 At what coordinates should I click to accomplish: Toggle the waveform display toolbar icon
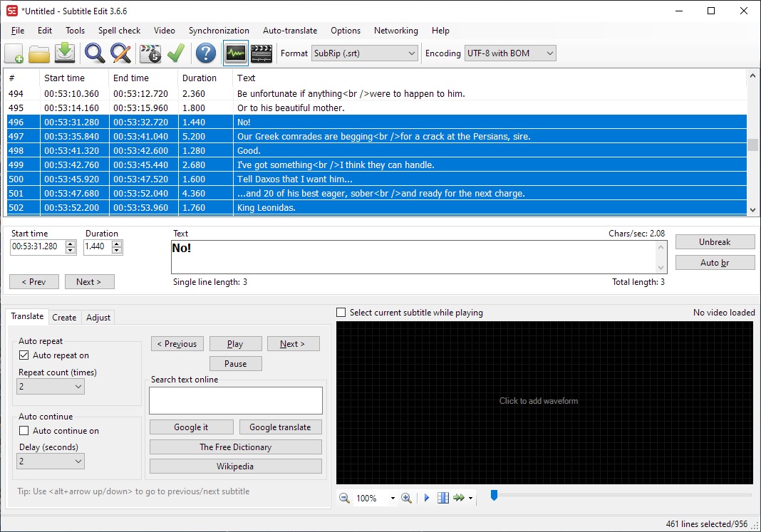236,53
